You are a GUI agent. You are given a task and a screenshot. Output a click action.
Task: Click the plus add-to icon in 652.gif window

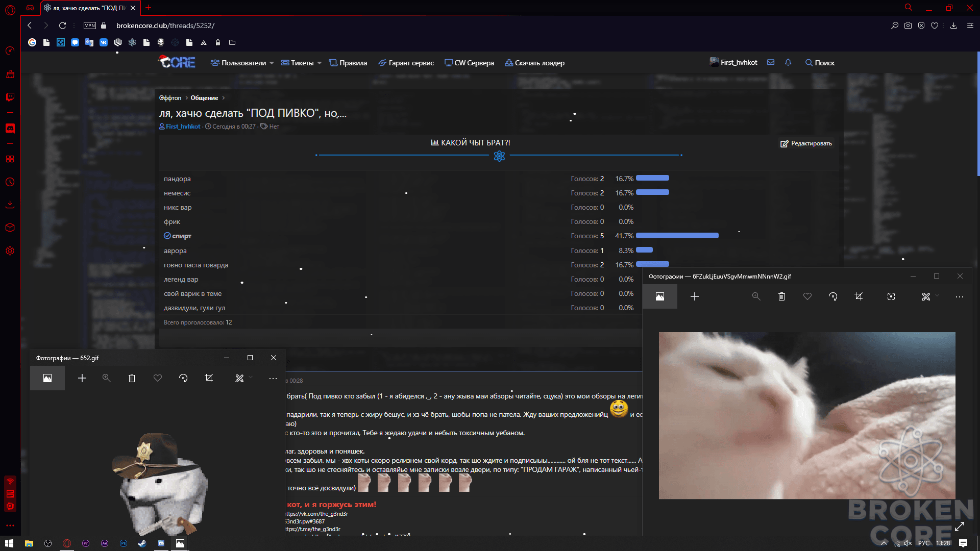82,378
